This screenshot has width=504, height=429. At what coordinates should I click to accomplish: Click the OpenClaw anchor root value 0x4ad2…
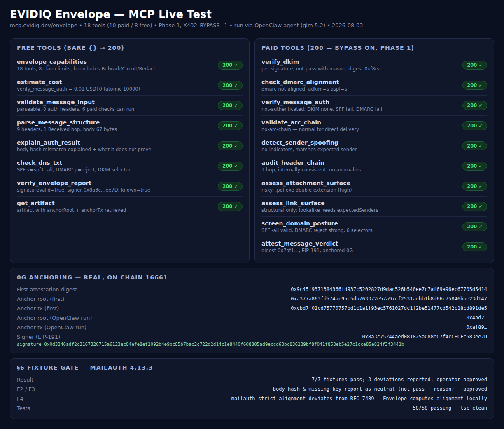476,318
